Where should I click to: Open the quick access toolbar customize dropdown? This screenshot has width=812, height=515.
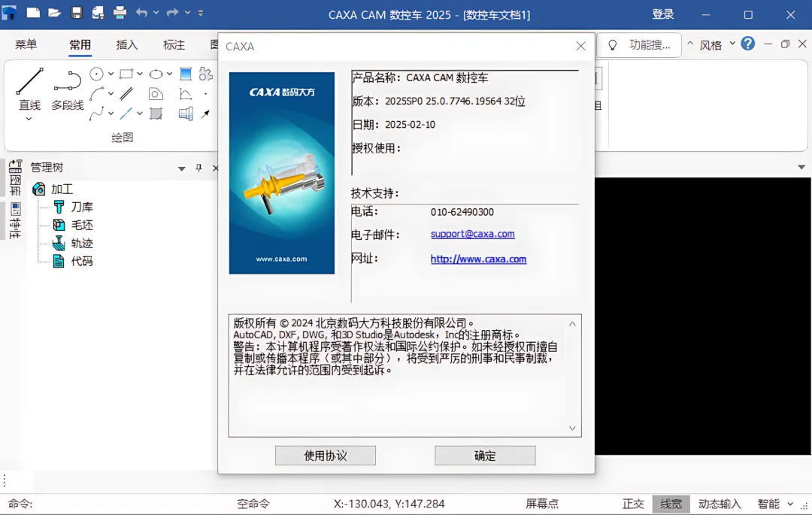201,13
